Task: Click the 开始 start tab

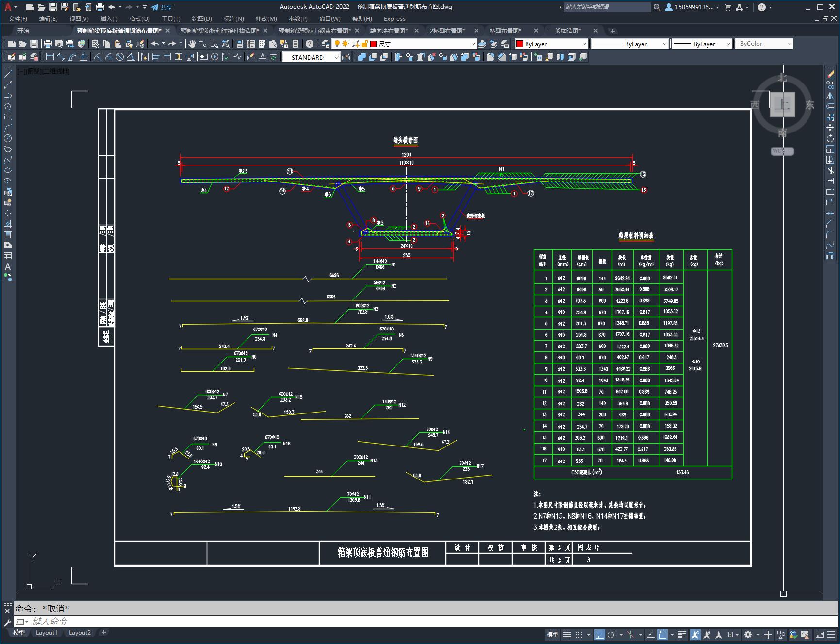Action: tap(23, 31)
